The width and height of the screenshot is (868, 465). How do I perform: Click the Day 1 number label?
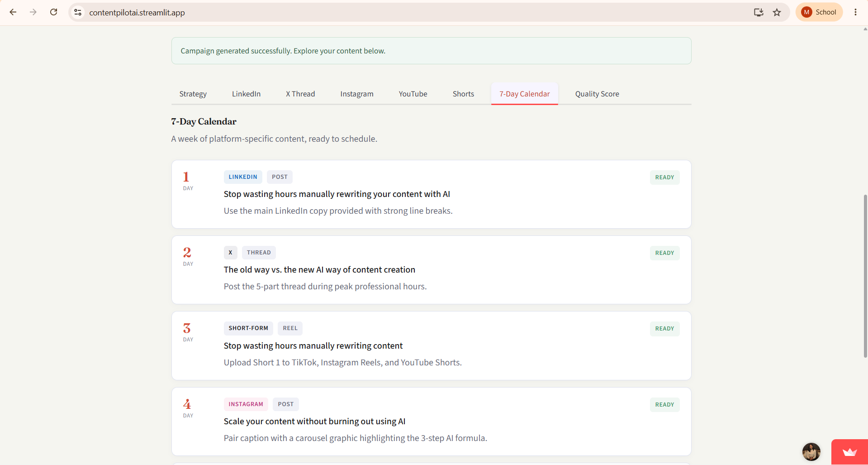186,177
